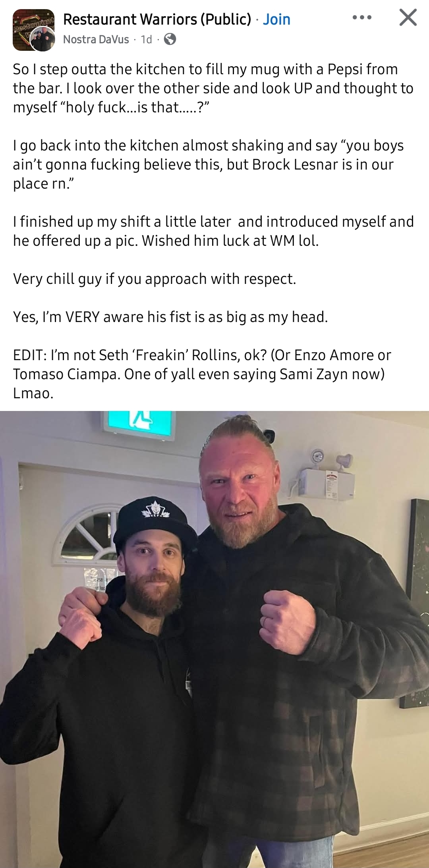
Task: Tap the paragraph mentioning Brock Lesnar
Action: pos(208,164)
